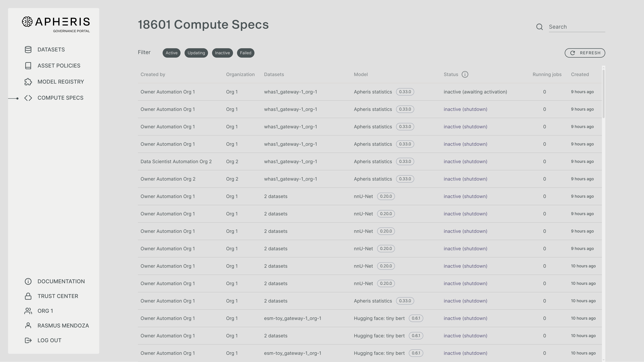Click the Datasets database icon in sidebar
This screenshot has width=644, height=362.
[x=28, y=49]
